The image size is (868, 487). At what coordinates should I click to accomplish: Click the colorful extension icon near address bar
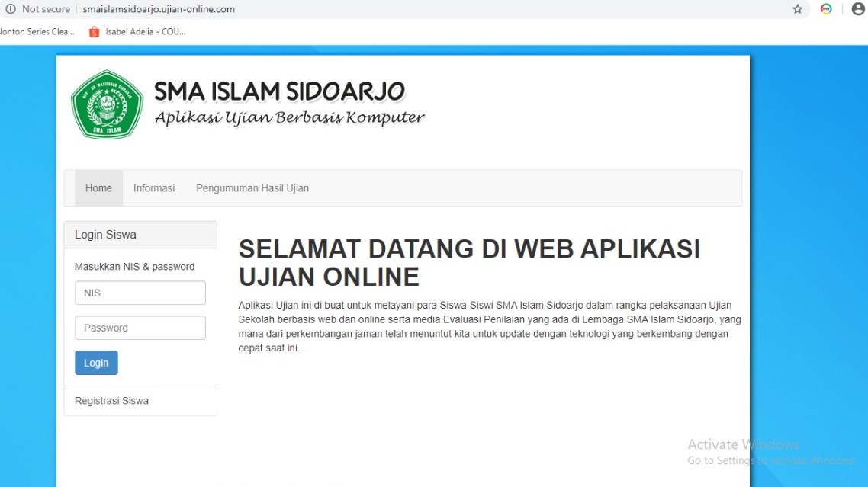[825, 9]
